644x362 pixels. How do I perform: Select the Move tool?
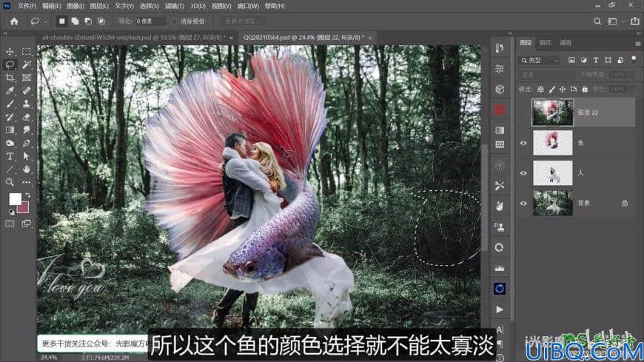10,52
